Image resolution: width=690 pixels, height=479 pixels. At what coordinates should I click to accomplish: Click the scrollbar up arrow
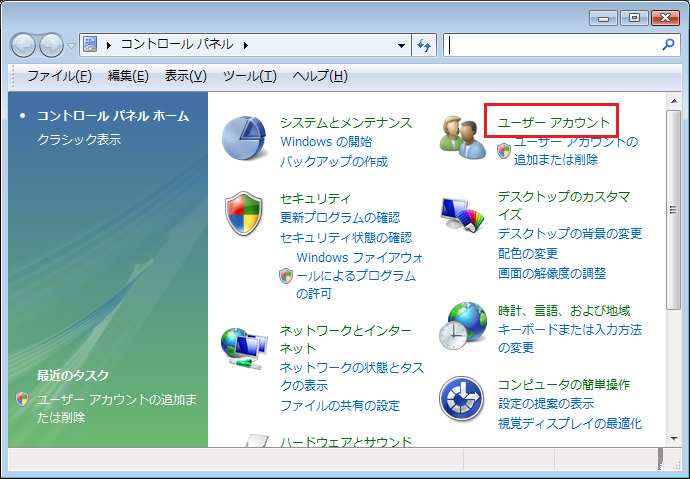pos(674,101)
